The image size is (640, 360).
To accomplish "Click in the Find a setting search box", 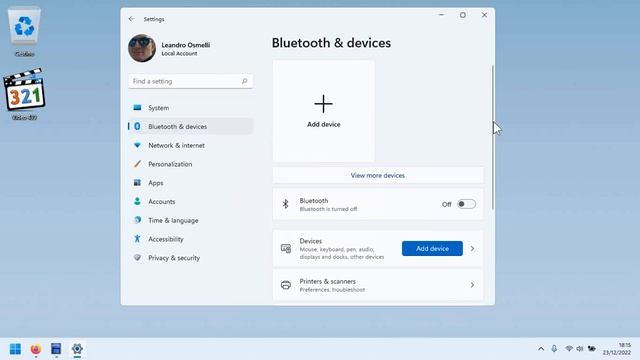I will pos(191,81).
